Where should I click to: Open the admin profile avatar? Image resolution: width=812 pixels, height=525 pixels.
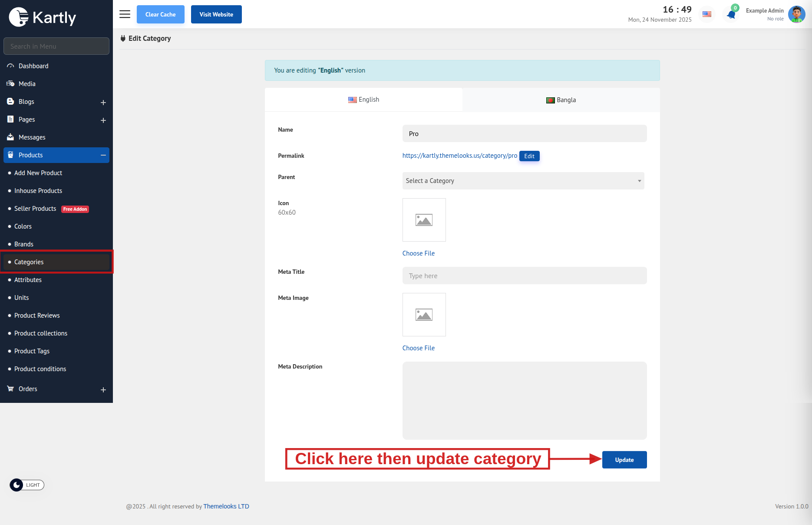point(796,14)
